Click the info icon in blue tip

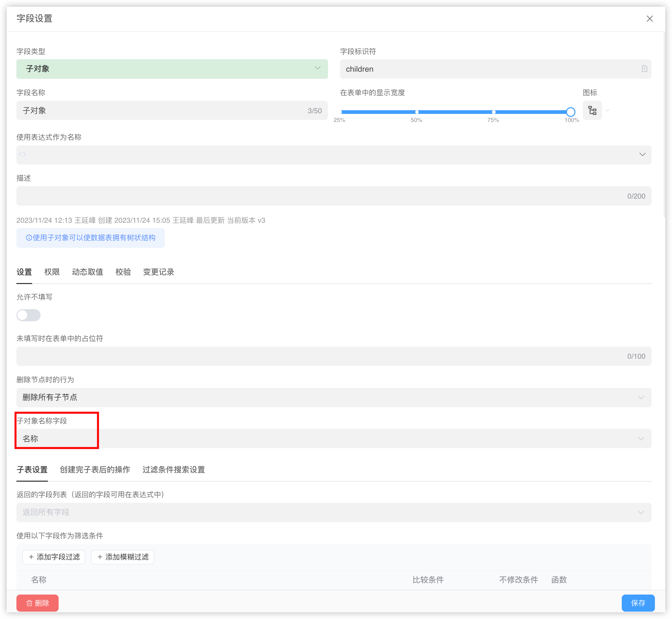(x=29, y=238)
